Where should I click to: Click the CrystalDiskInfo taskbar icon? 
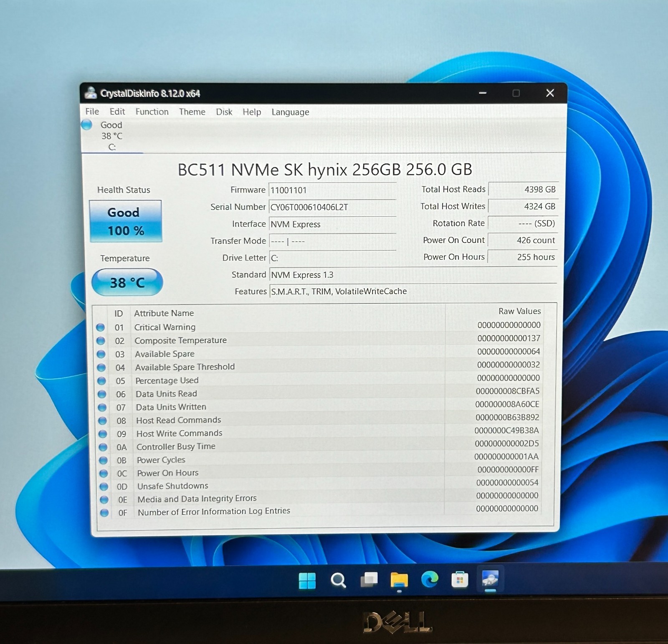pos(490,579)
